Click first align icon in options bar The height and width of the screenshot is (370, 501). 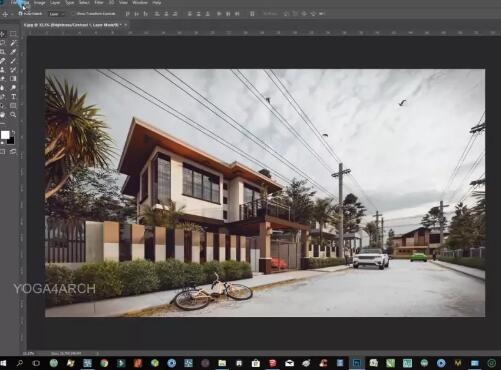(x=128, y=14)
